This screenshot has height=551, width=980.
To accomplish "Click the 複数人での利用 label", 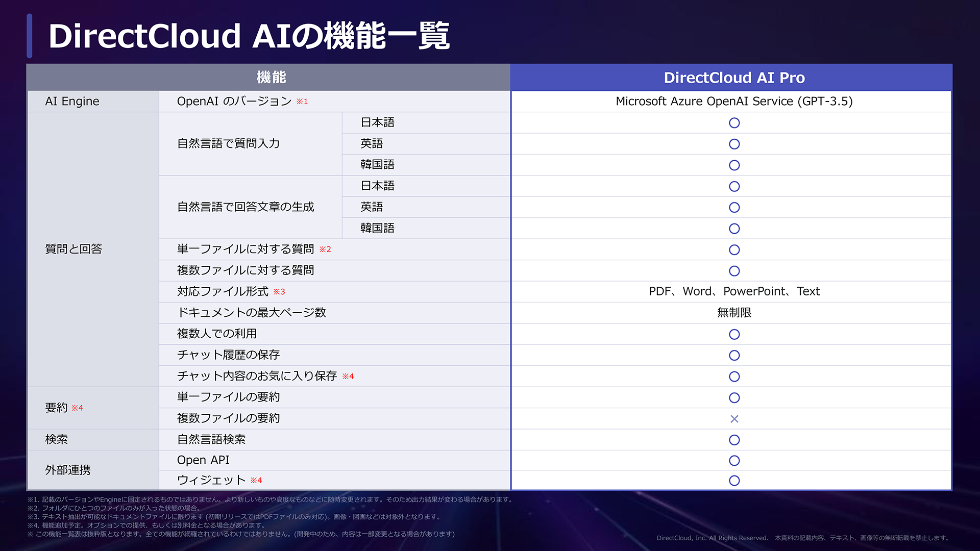I will point(217,334).
